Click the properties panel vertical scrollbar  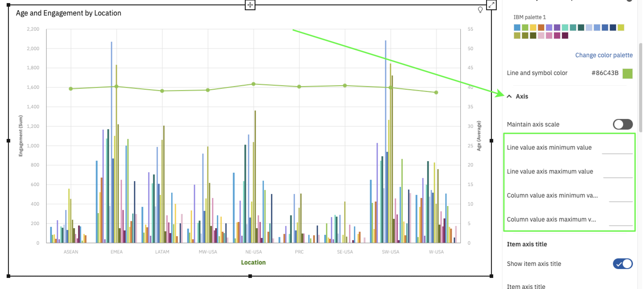640,88
